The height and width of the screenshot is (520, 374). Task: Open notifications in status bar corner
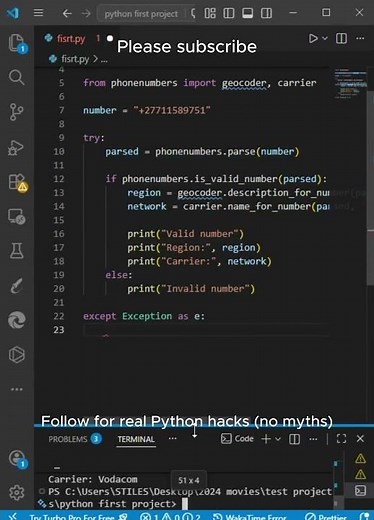(364, 517)
